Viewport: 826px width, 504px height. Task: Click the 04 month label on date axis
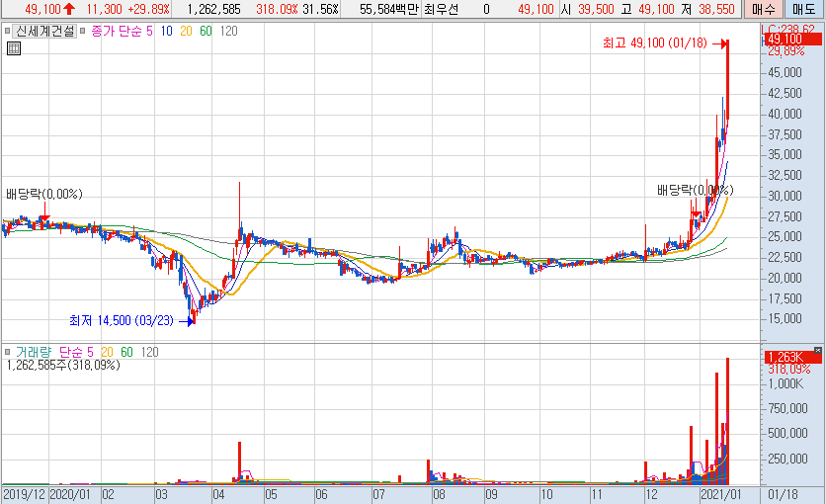tap(218, 495)
